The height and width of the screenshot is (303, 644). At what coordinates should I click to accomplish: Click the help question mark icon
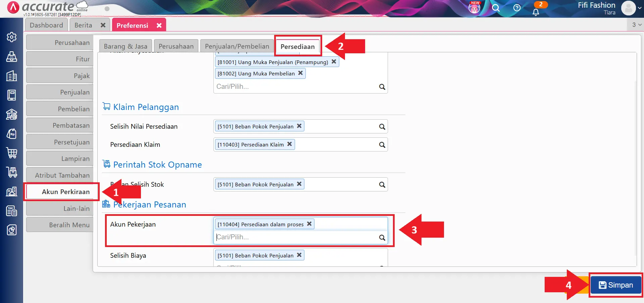tap(517, 8)
